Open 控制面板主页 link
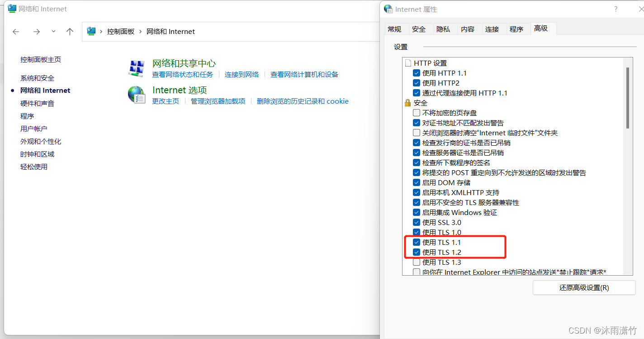 pyautogui.click(x=41, y=59)
